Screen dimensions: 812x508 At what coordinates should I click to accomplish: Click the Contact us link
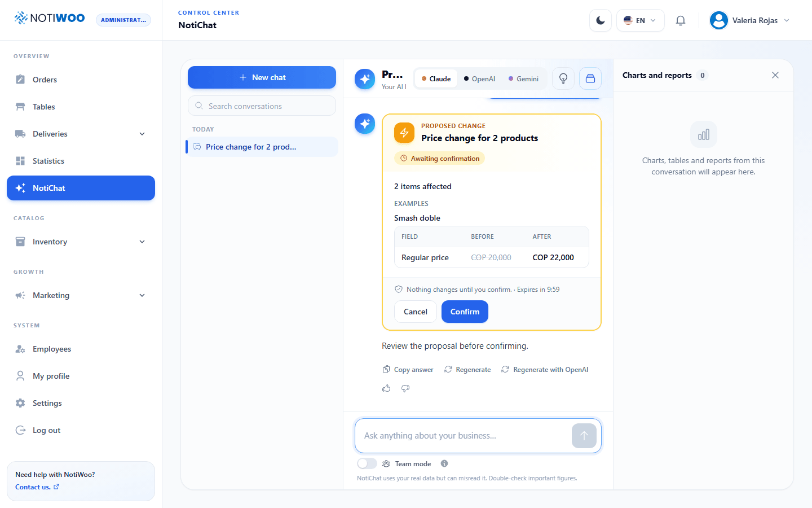pyautogui.click(x=37, y=487)
